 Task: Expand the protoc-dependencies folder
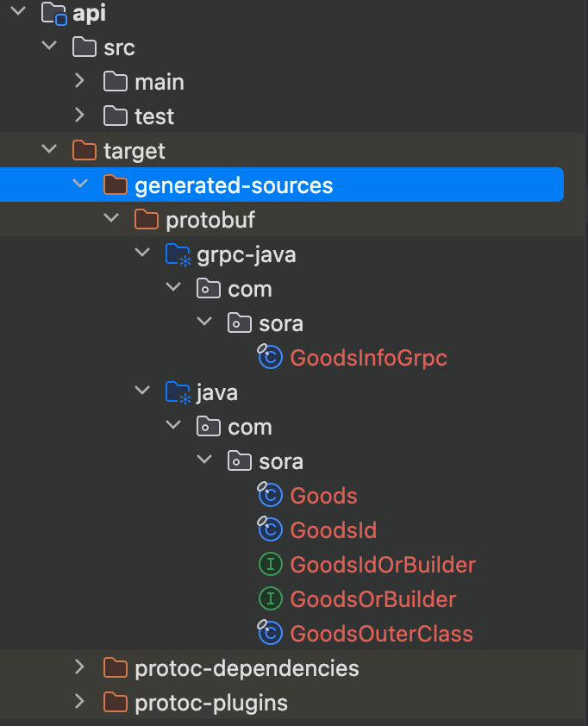click(79, 668)
